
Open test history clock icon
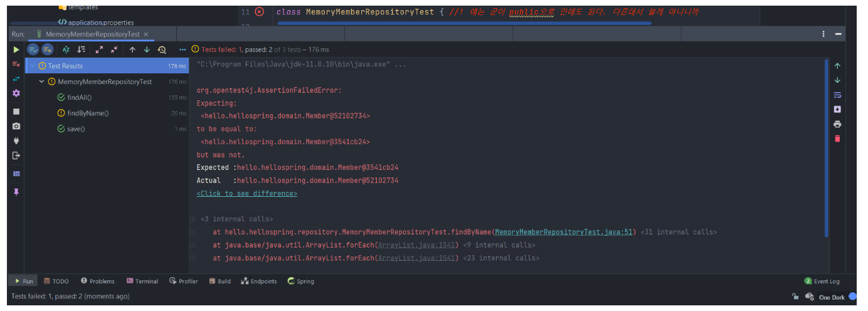click(162, 50)
